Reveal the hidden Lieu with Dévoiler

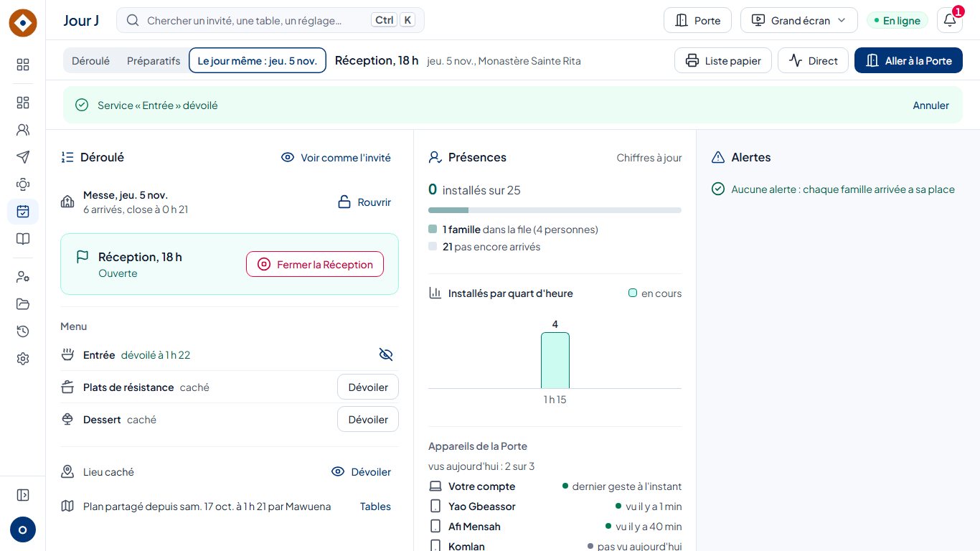[x=361, y=472]
